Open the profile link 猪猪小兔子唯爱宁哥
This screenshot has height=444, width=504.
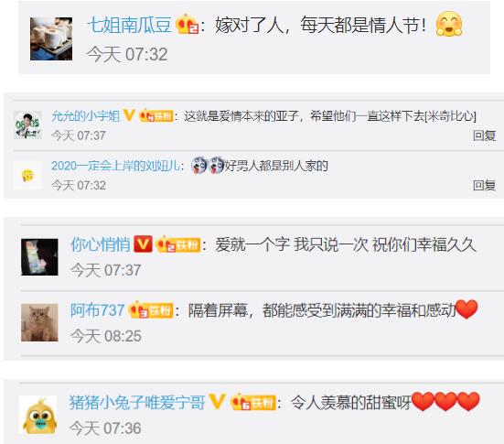click(137, 402)
